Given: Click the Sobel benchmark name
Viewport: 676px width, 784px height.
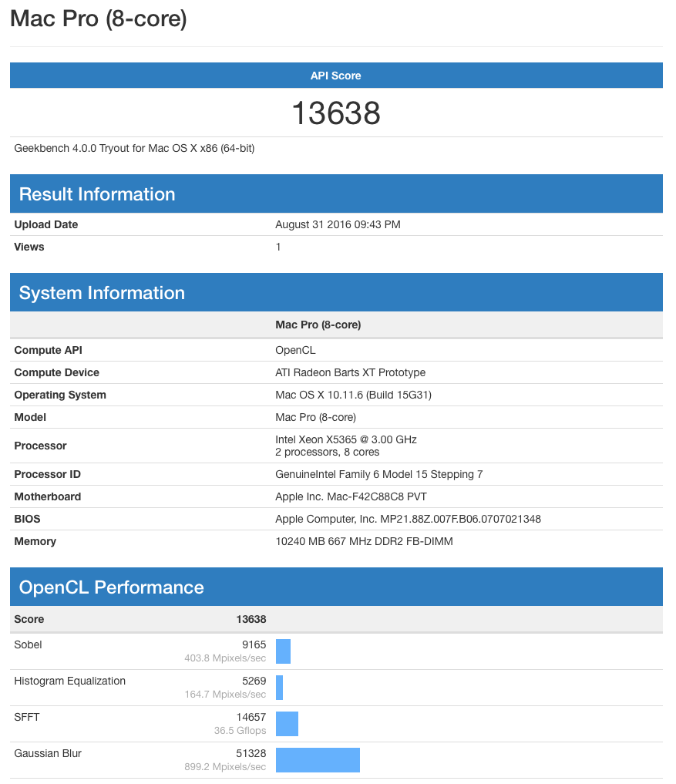Looking at the screenshot, I should tap(28, 645).
